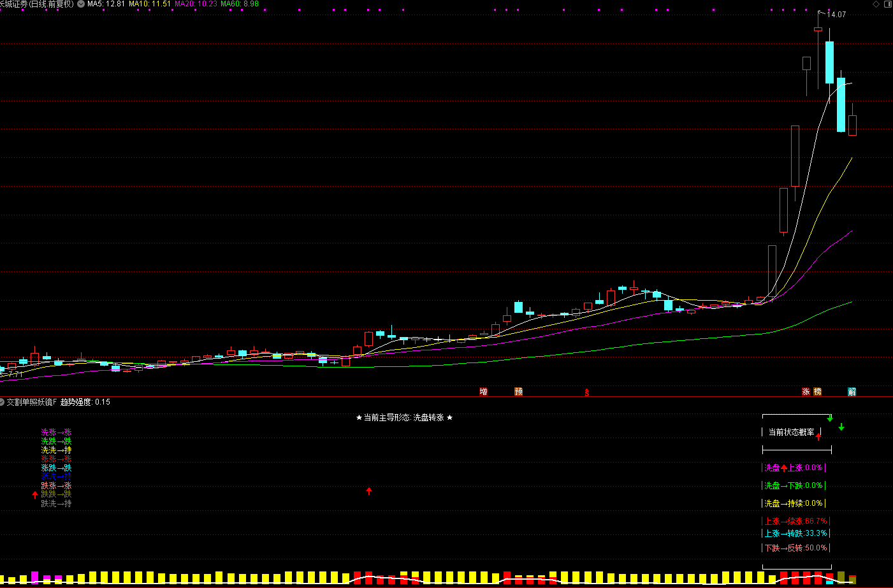
Task: Click the 洗盘→下跌:0.0% probability row
Action: coord(794,485)
